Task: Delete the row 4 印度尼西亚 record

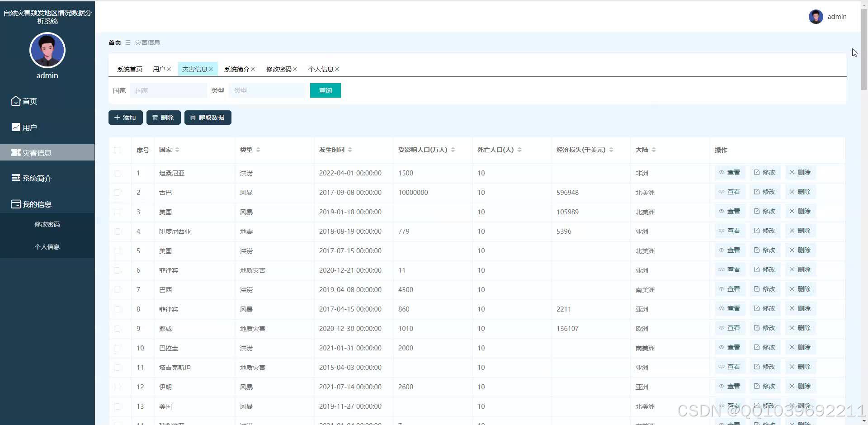Action: tap(800, 231)
